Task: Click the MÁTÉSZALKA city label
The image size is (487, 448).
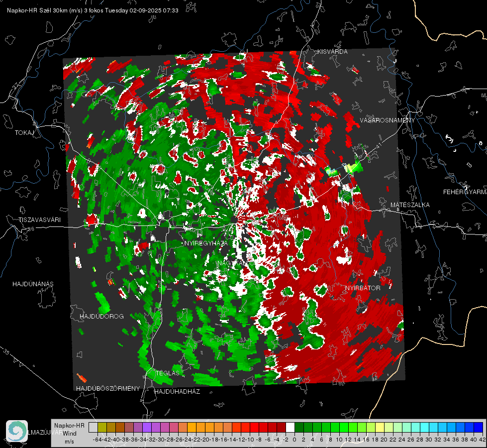Action: click(410, 205)
